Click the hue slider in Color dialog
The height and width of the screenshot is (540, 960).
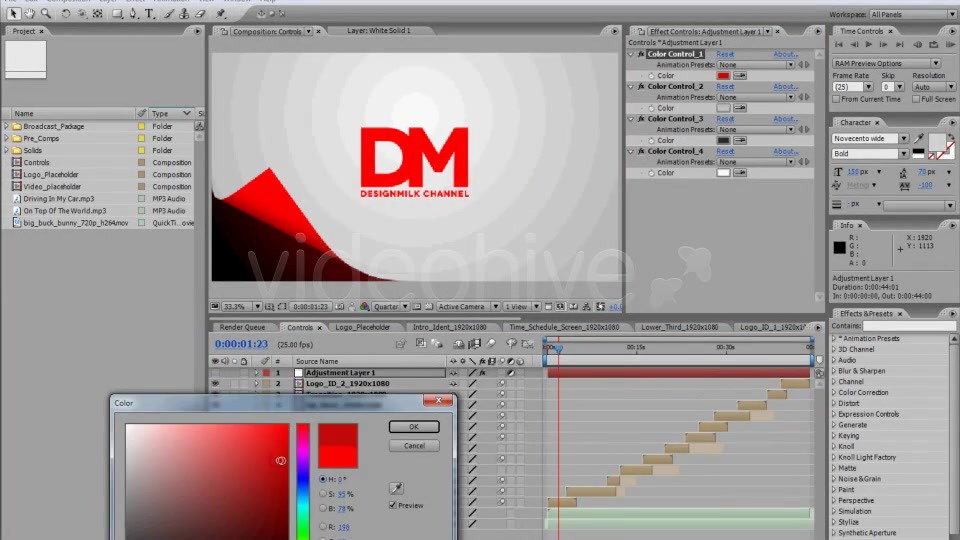(x=303, y=481)
